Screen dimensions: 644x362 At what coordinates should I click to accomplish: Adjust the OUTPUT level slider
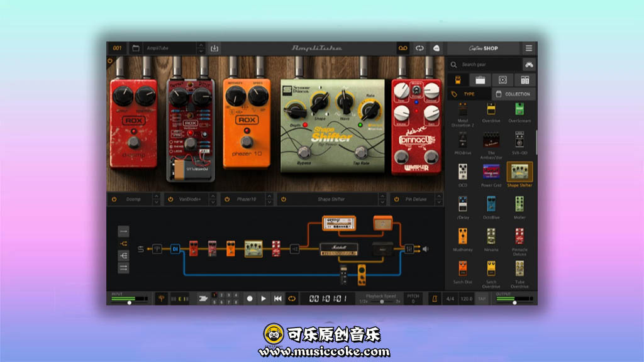pos(514,302)
